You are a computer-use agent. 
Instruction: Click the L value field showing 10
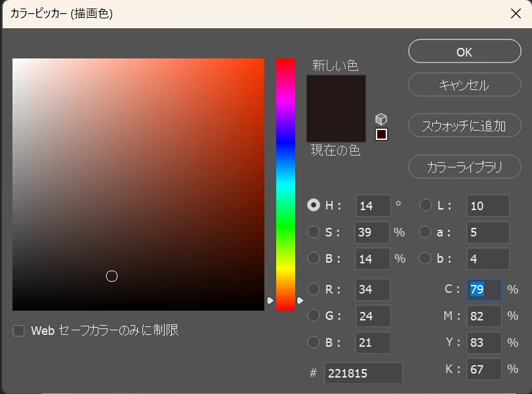click(488, 206)
